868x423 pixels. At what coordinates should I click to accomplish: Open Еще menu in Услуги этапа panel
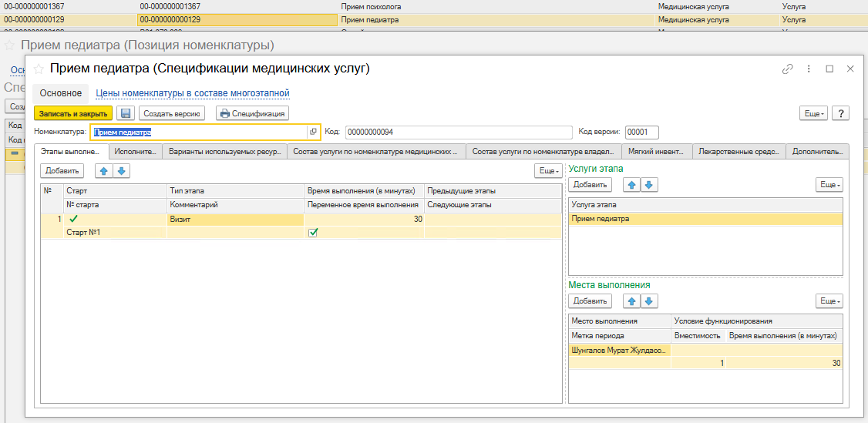(829, 185)
